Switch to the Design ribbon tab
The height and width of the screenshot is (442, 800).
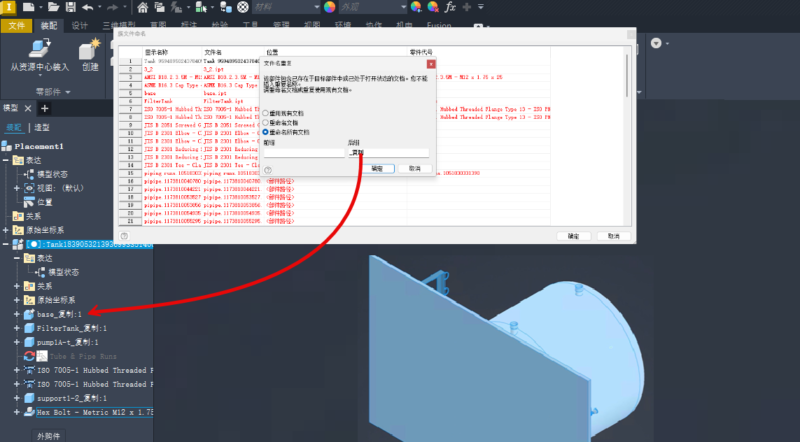point(80,26)
